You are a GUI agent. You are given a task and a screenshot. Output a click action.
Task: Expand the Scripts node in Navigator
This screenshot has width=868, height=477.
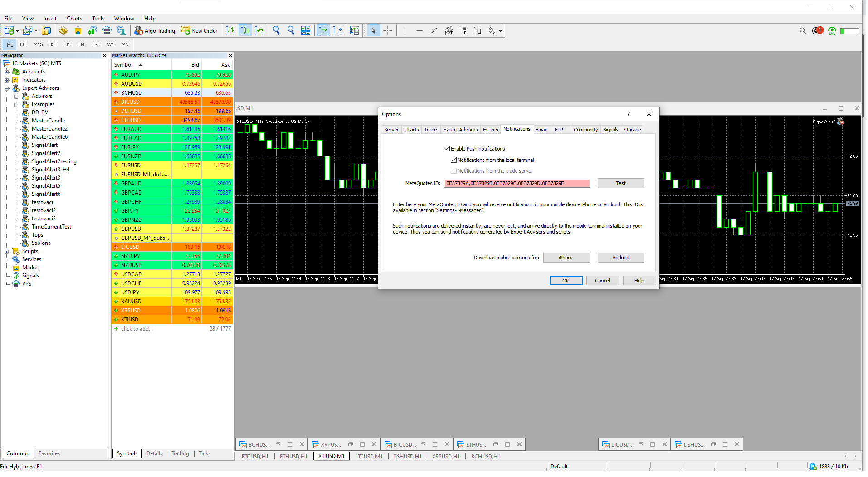point(7,251)
